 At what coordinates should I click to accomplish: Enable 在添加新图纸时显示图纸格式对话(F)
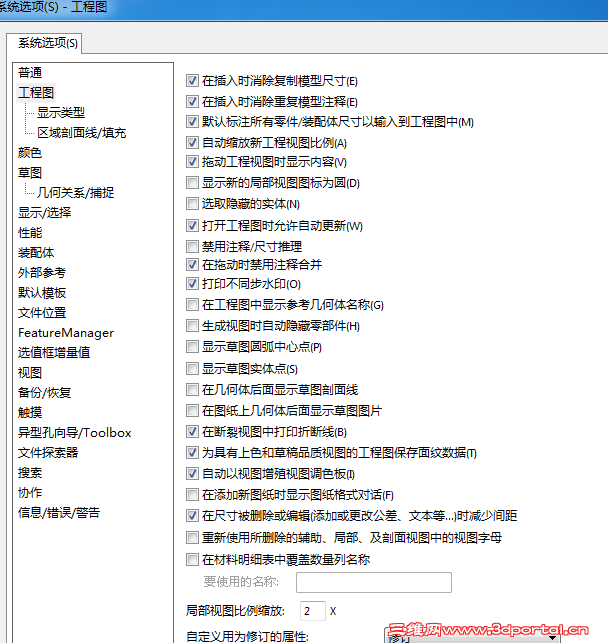tap(192, 495)
